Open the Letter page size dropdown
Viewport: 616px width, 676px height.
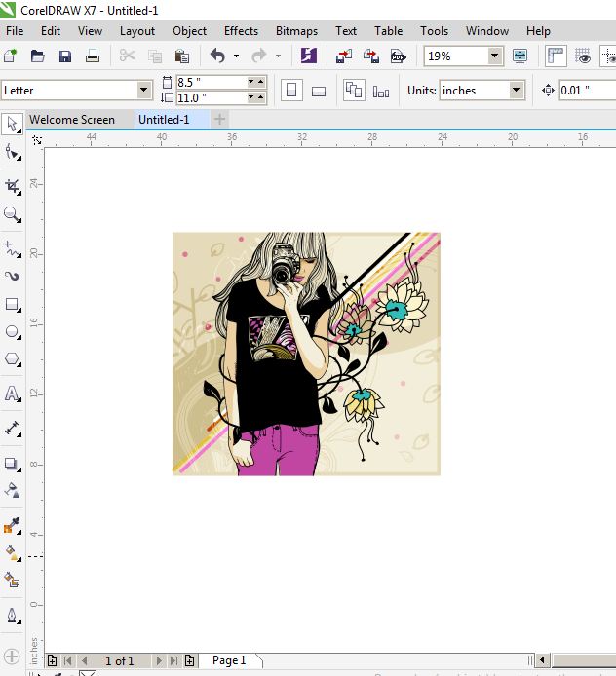(x=144, y=91)
